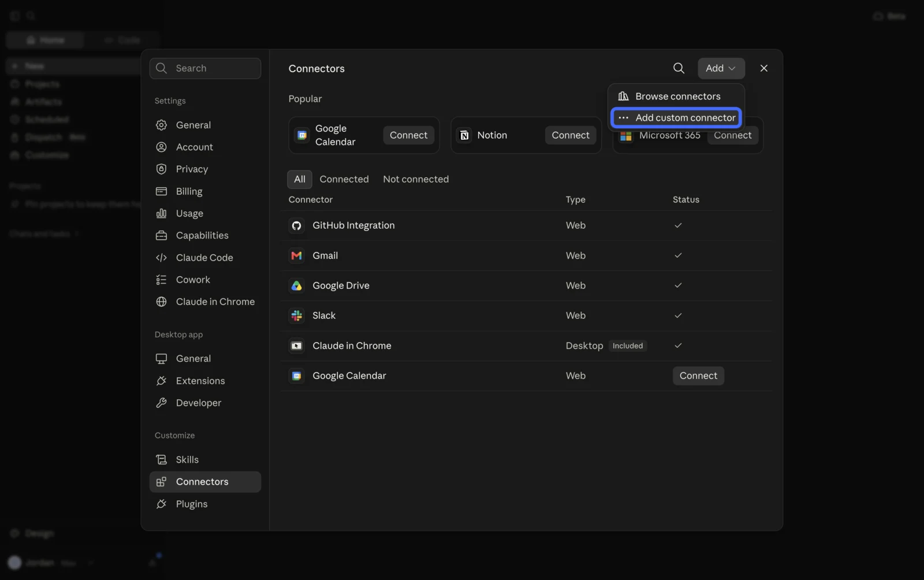Viewport: 924px width, 580px height.
Task: Click the Connector column header
Action: pos(311,200)
